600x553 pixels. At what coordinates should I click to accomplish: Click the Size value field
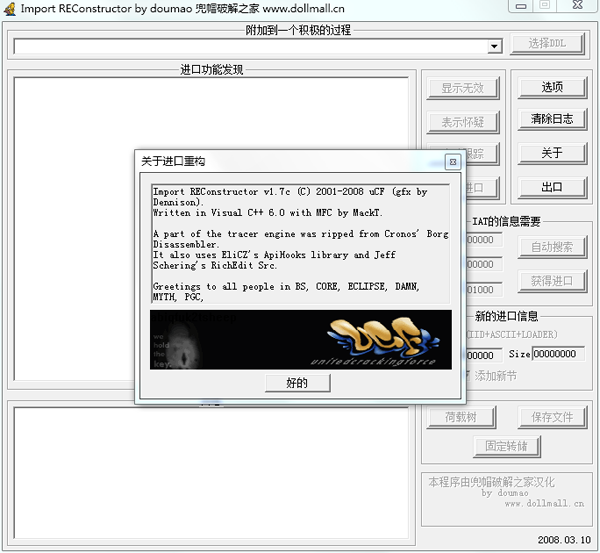[x=558, y=354]
